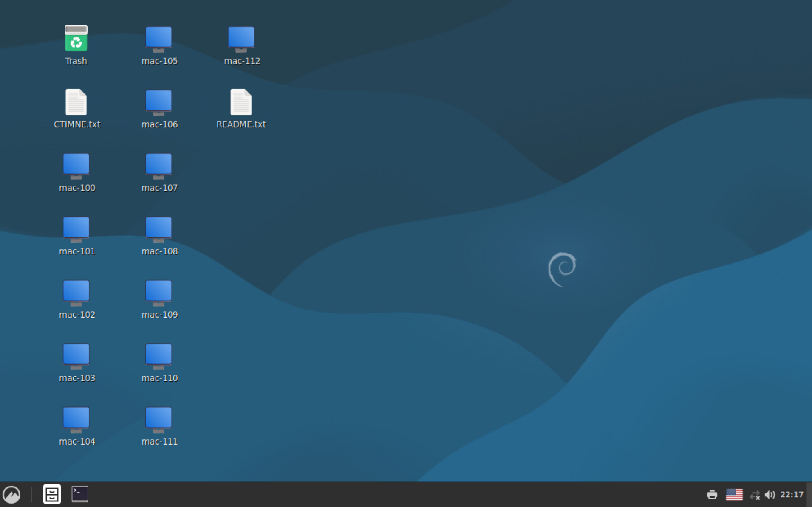Image resolution: width=812 pixels, height=507 pixels.
Task: Select the mac-100 computer icon
Action: [76, 166]
